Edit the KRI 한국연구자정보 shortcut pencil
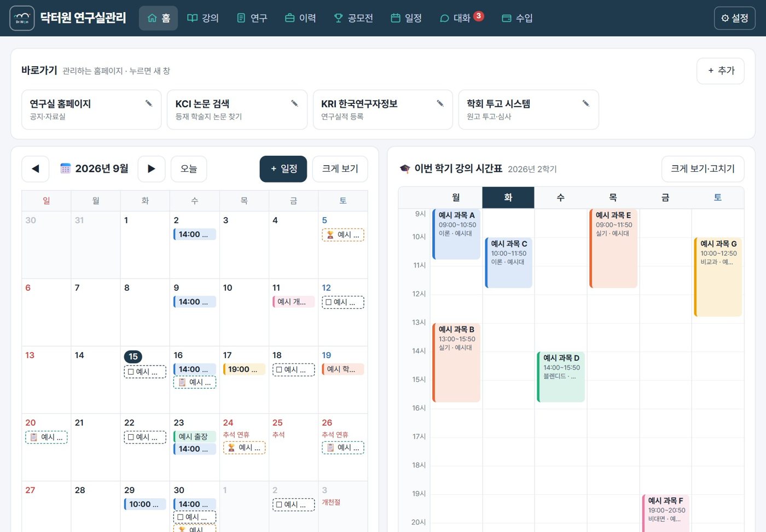Image resolution: width=766 pixels, height=532 pixels. [x=440, y=103]
